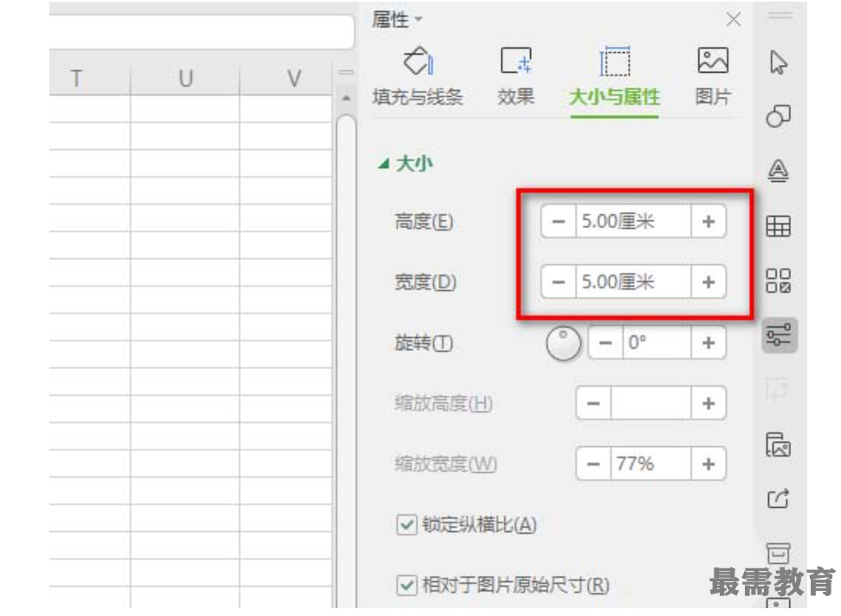841x616 pixels.
Task: Increase 旋转 angle with plus button
Action: (708, 342)
